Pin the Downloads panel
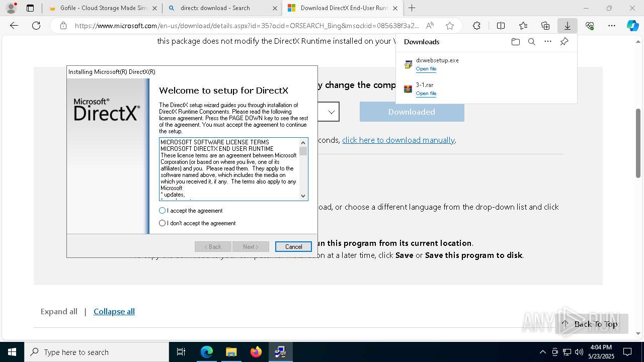This screenshot has width=644, height=362. coord(564,42)
